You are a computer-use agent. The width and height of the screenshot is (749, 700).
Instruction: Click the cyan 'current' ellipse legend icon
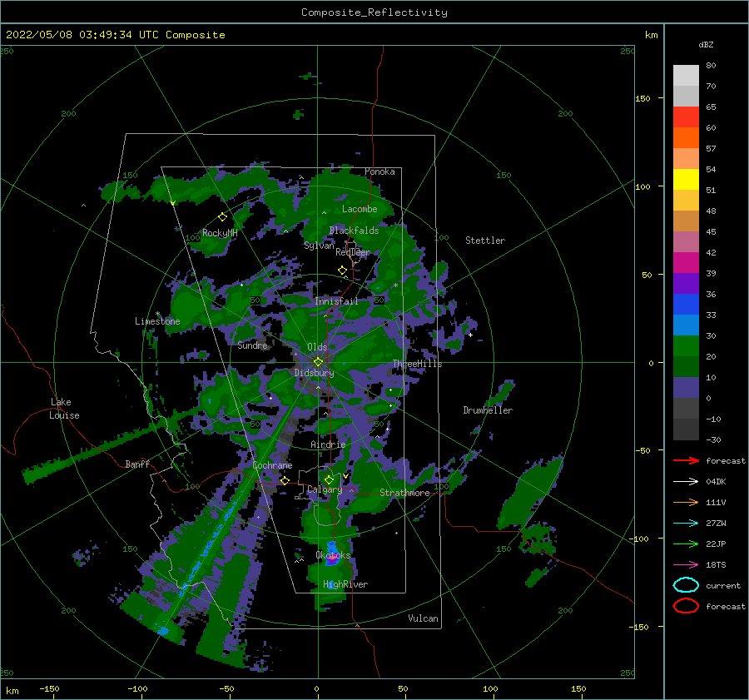[686, 585]
